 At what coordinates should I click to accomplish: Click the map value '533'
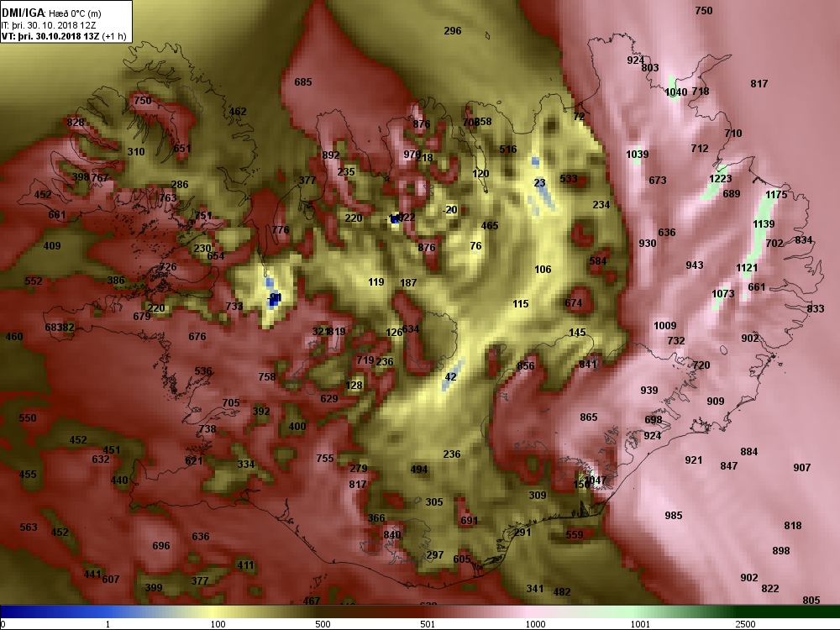coord(569,178)
